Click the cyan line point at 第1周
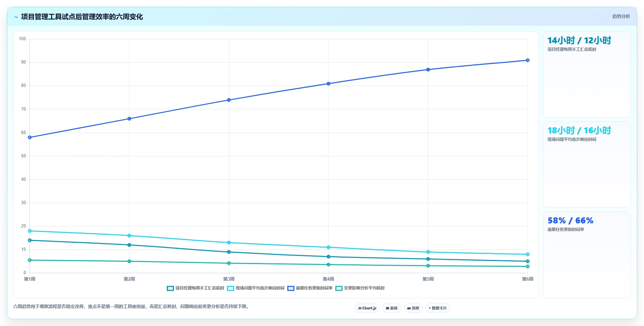Screen dimensions: 644x326 tap(30, 231)
